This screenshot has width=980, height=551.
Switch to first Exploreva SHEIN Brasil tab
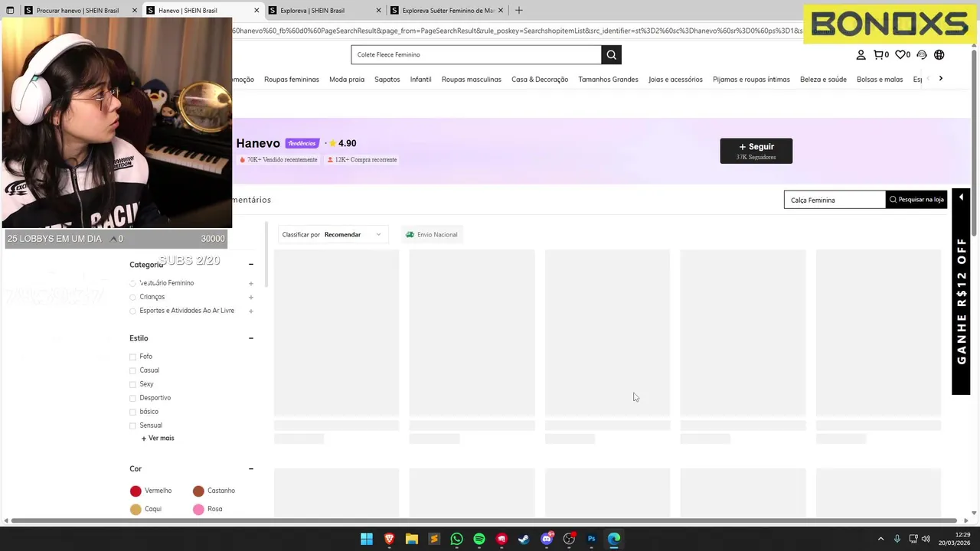[317, 10]
